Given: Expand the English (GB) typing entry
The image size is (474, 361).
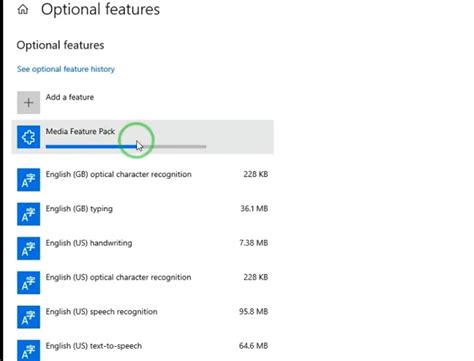Looking at the screenshot, I should click(x=143, y=214).
